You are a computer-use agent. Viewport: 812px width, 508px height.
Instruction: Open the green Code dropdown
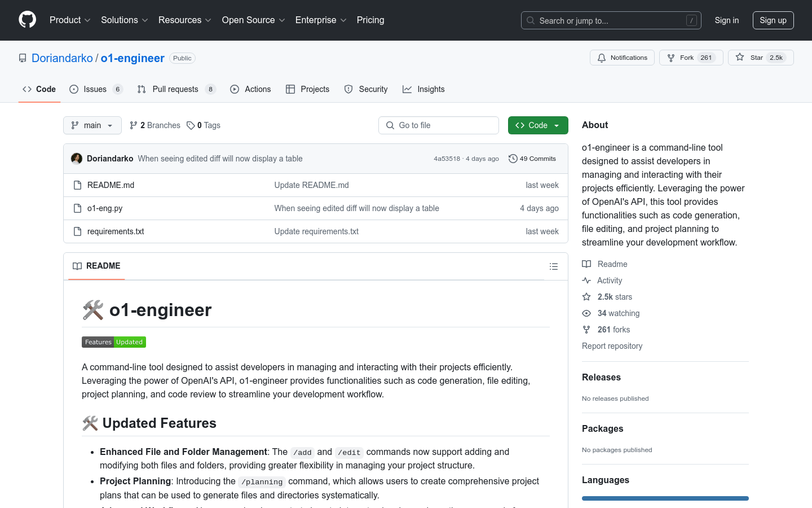coord(537,125)
